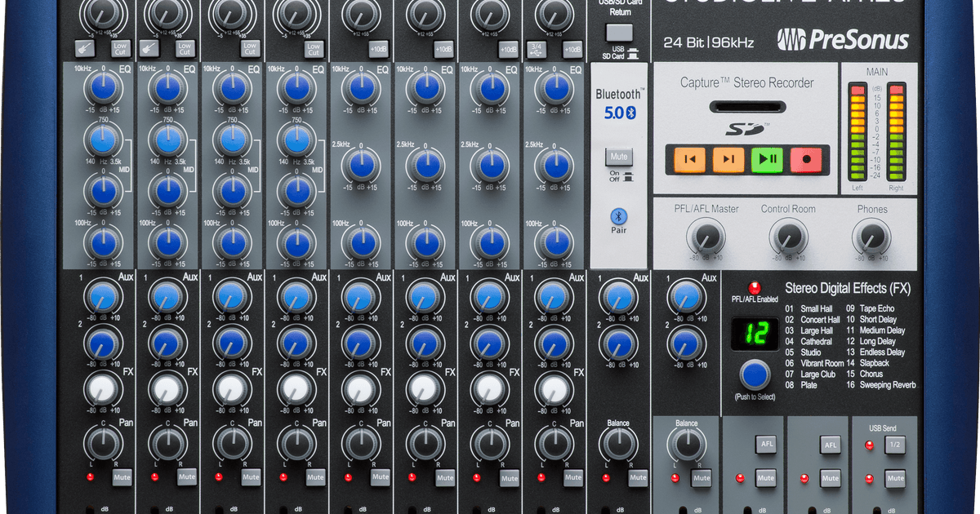Viewport: 980px width, 514px height.
Task: Click the Bluetooth Pair button
Action: tap(618, 219)
